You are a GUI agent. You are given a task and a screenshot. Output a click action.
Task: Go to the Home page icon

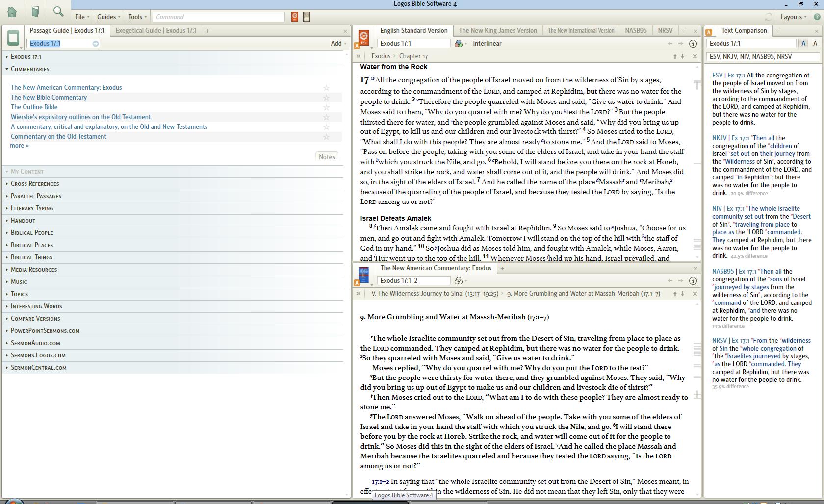click(x=12, y=12)
